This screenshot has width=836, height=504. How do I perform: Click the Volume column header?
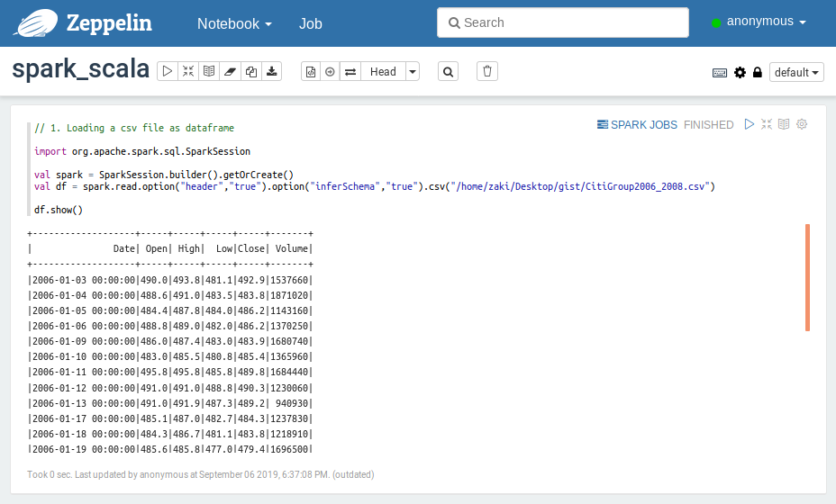click(291, 248)
